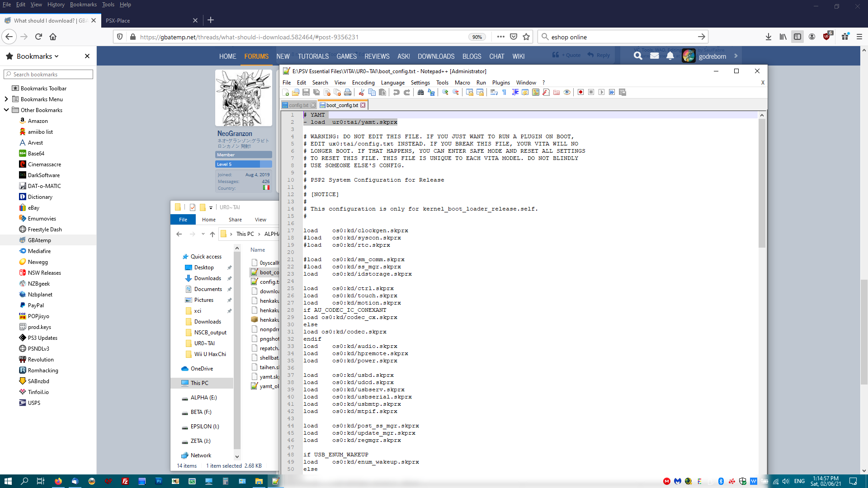Screen dimensions: 868x488
Task: Zoom out using Notepad++ toolbar icon
Action: point(456,92)
